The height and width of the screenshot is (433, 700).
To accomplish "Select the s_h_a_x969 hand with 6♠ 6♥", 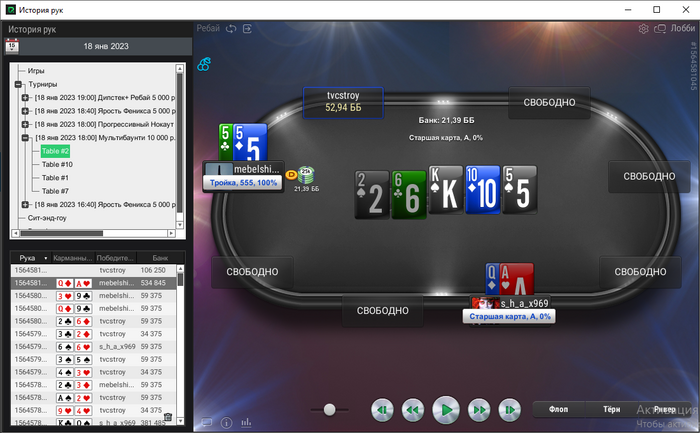I will [x=94, y=346].
